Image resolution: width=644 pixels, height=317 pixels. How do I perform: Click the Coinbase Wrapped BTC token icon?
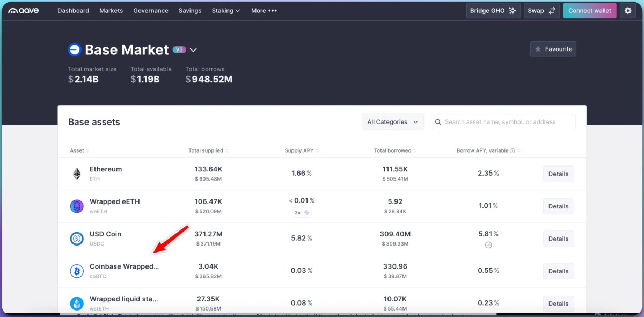tap(77, 271)
